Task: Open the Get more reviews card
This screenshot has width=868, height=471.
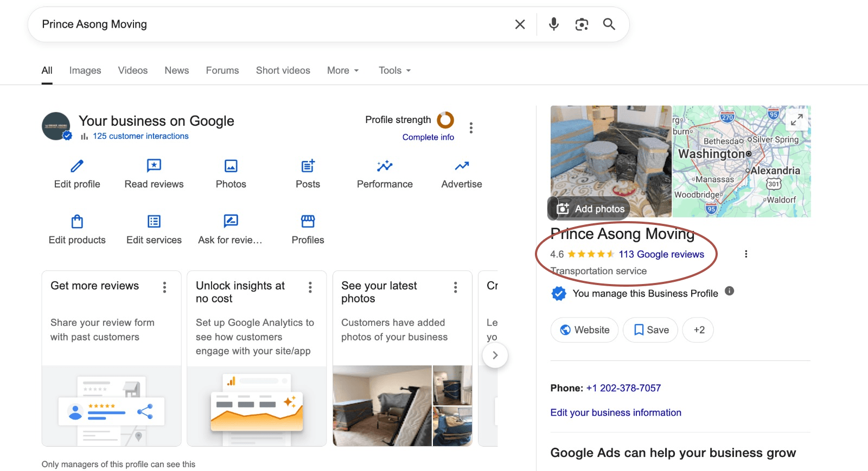Action: [112, 359]
